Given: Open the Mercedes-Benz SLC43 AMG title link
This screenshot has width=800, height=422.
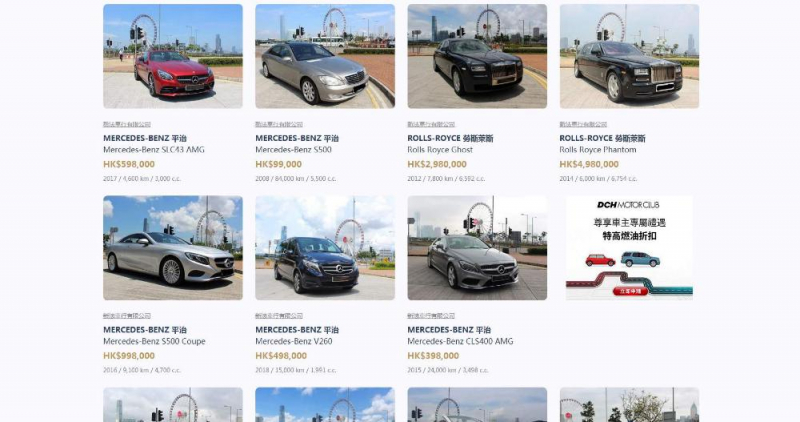Looking at the screenshot, I should (154, 150).
